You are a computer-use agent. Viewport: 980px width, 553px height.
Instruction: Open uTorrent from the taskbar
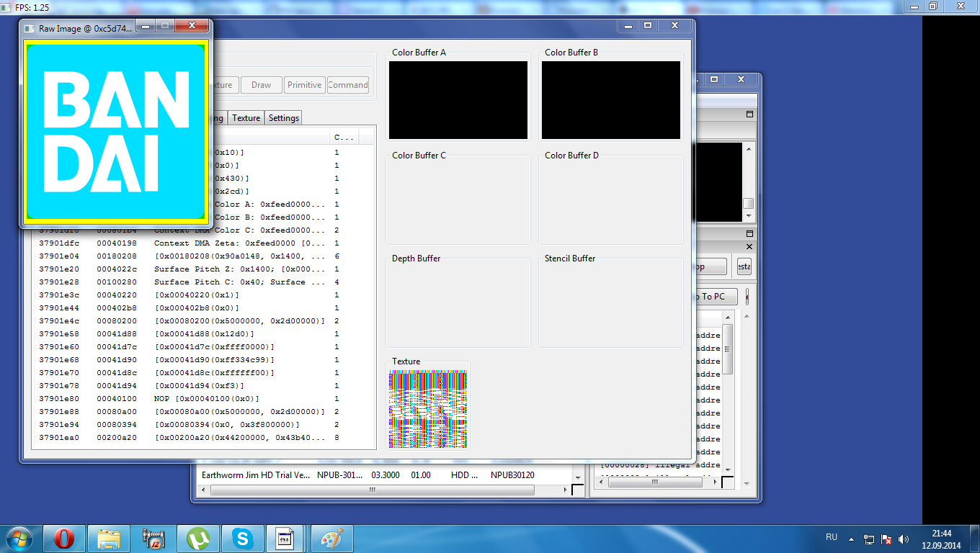(x=198, y=539)
